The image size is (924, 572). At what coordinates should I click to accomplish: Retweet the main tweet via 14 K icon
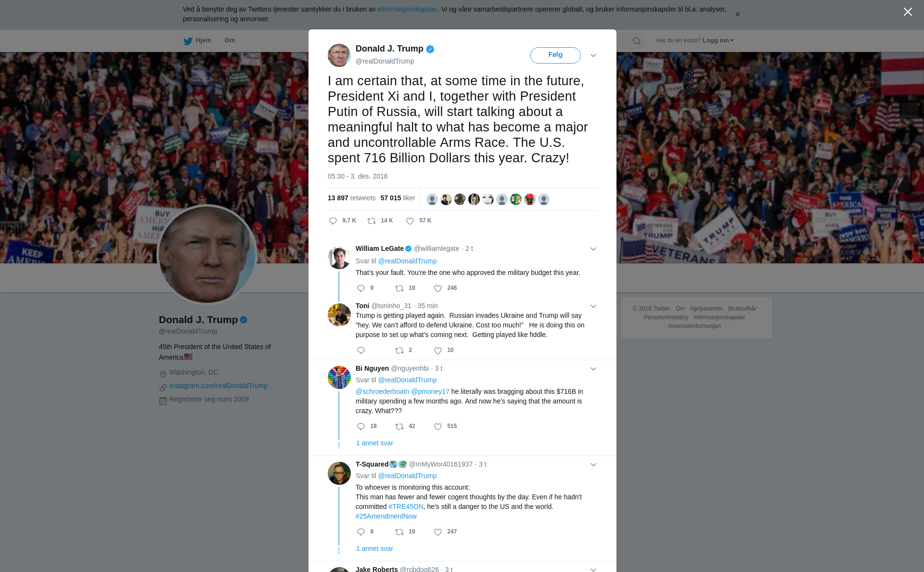point(372,221)
